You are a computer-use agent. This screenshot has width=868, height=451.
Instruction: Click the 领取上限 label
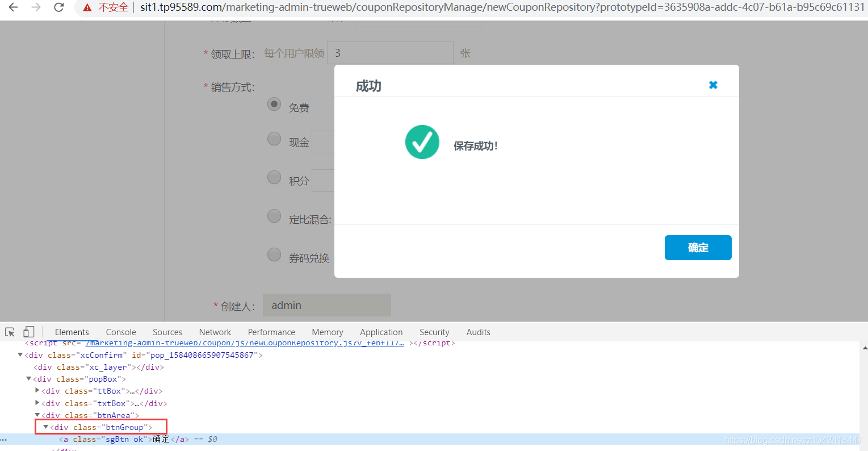point(233,55)
